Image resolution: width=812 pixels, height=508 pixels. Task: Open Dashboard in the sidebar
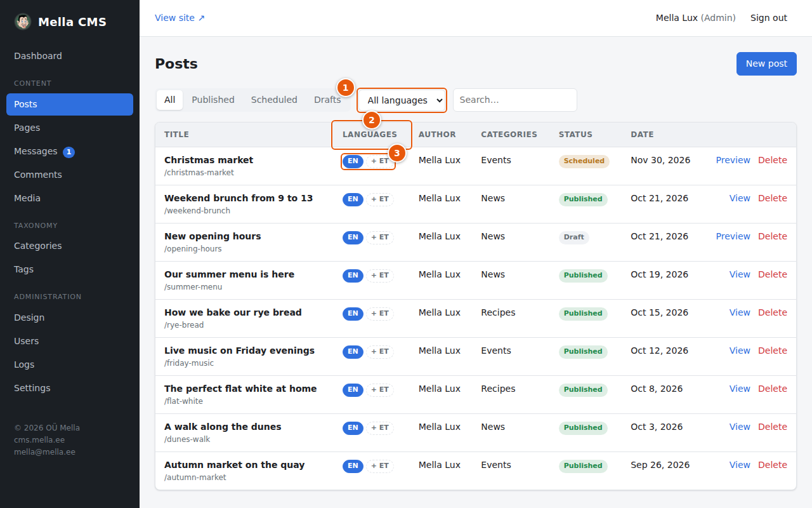tap(70, 56)
